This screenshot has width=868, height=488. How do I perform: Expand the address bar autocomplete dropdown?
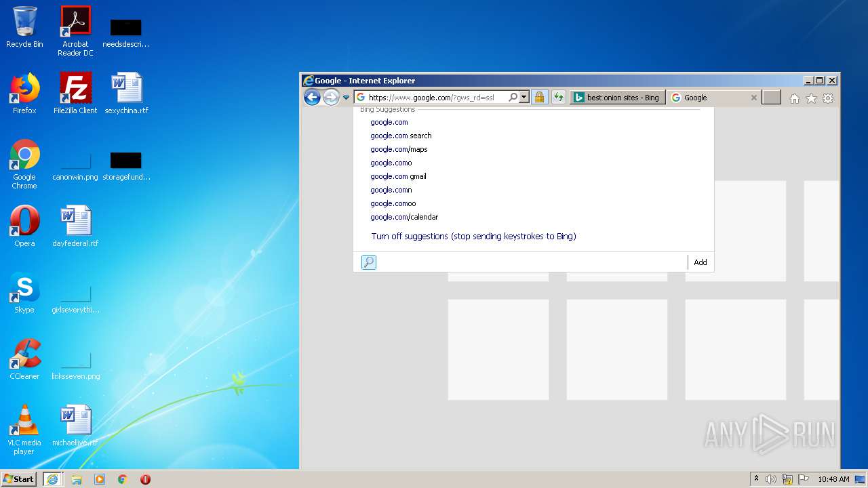click(524, 98)
